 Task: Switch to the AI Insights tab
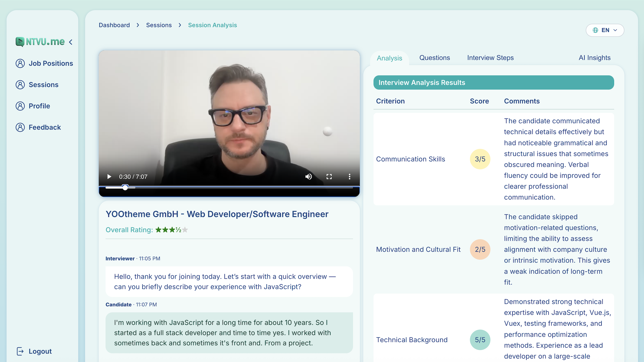coord(595,58)
